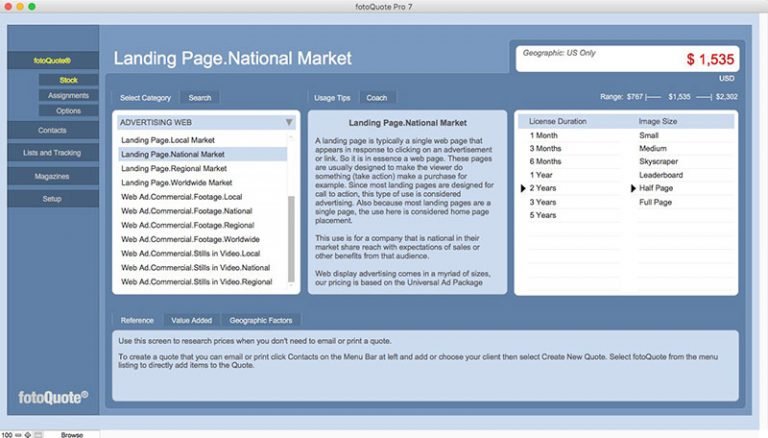Select Web Ad.Commercial.Footage.National
This screenshot has height=438, width=768.
click(202, 211)
